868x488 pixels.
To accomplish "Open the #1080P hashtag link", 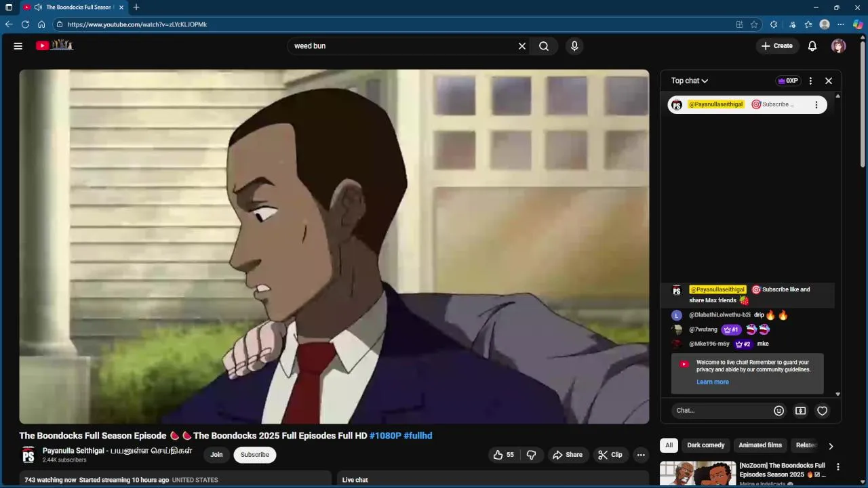I will (385, 436).
